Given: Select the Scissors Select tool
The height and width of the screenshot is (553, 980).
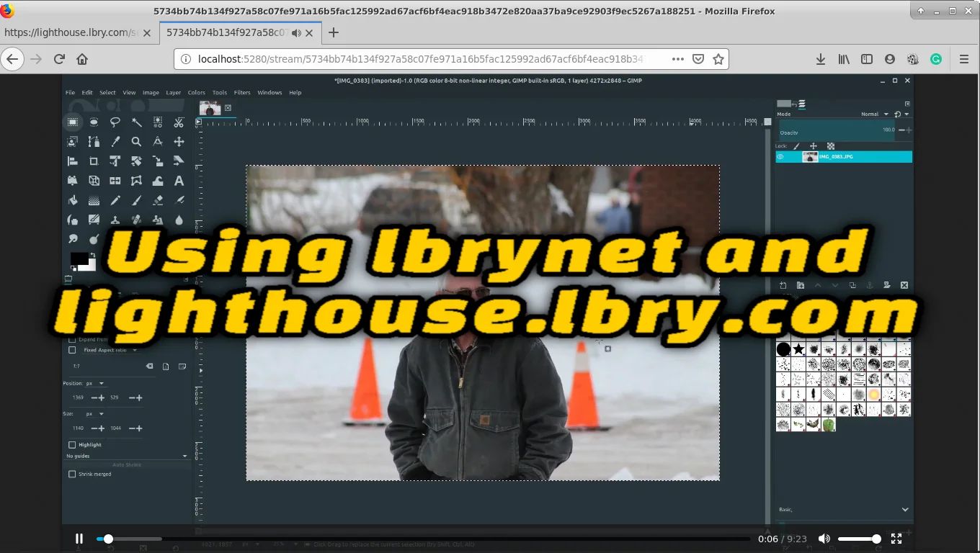Looking at the screenshot, I should 179,122.
